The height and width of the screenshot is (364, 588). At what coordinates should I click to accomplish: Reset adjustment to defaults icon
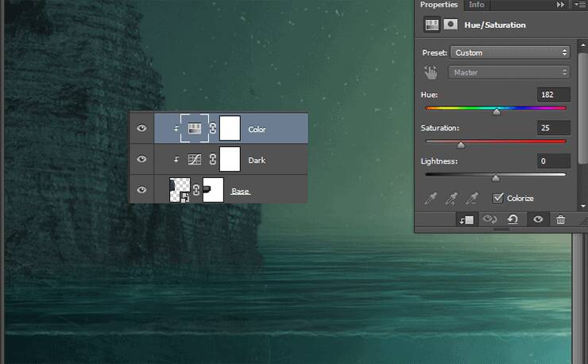click(513, 219)
